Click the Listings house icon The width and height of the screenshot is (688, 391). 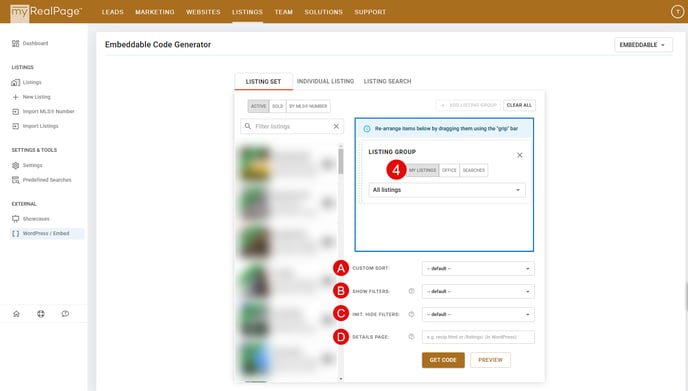(15, 83)
